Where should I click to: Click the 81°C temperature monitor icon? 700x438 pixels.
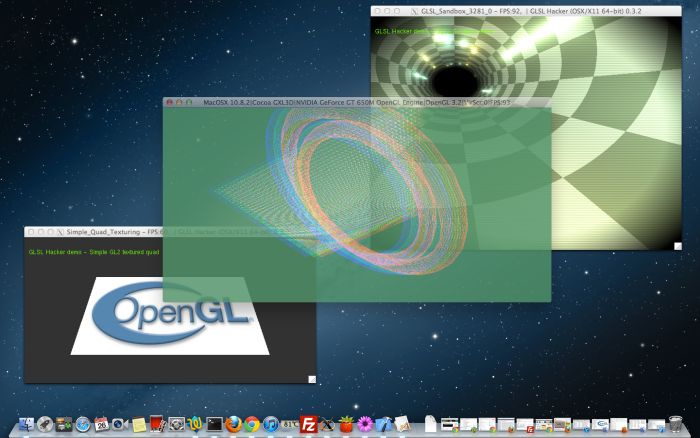(x=289, y=424)
